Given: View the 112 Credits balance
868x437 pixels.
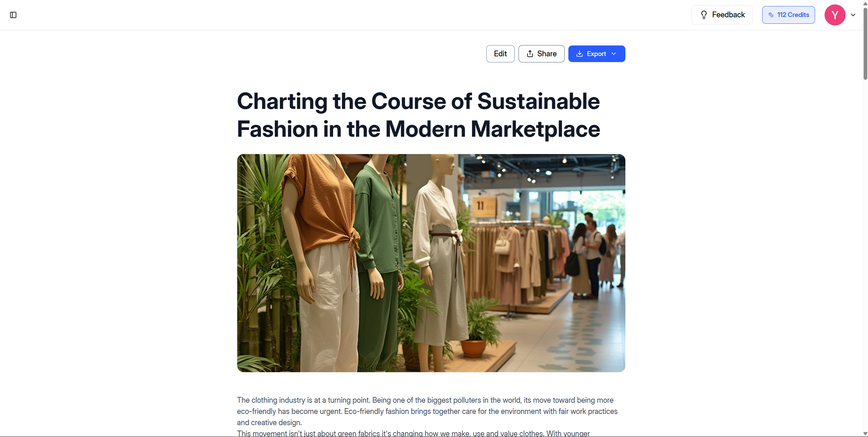Looking at the screenshot, I should 788,15.
